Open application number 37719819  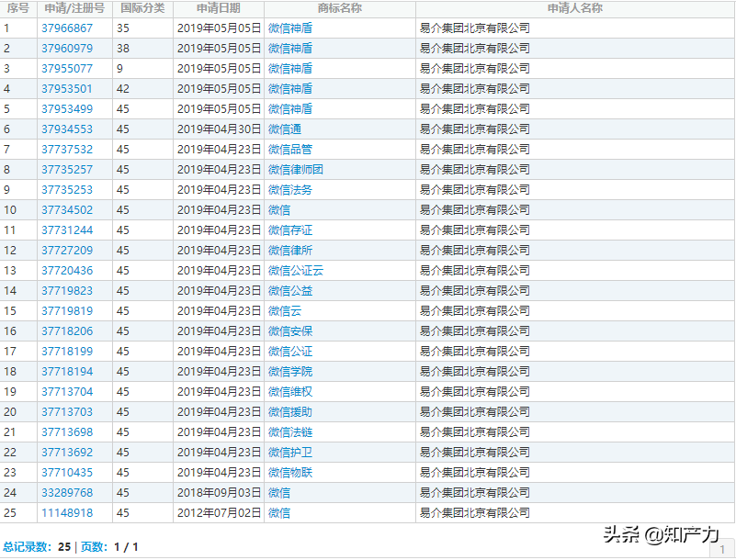tap(67, 310)
